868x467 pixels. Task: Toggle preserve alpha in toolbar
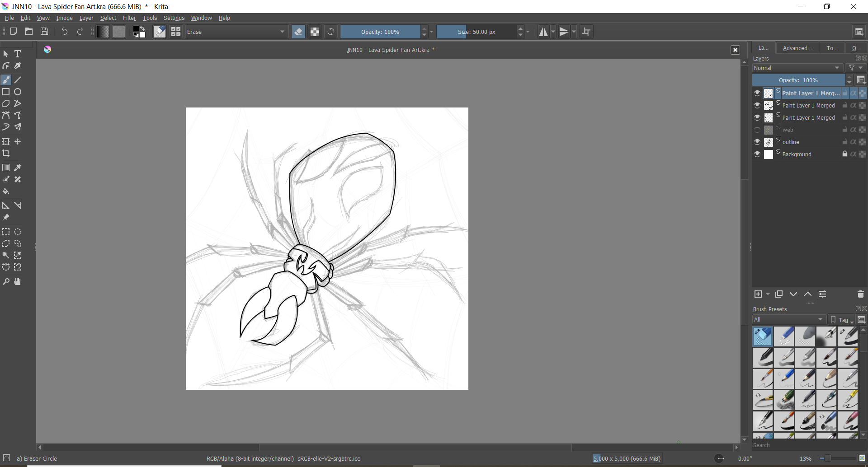[x=315, y=32]
